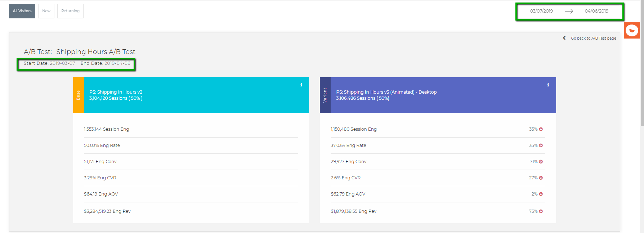Click the orange chat widget icon
The image size is (644, 233).
pos(632,31)
